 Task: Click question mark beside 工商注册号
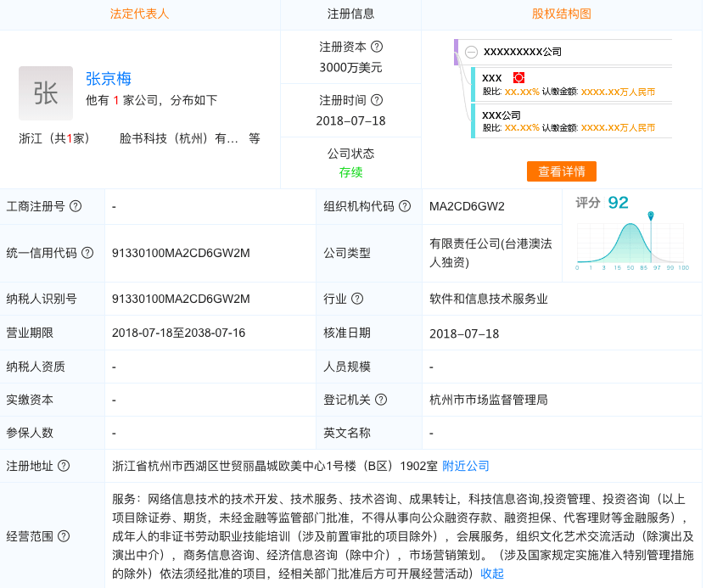click(x=76, y=206)
